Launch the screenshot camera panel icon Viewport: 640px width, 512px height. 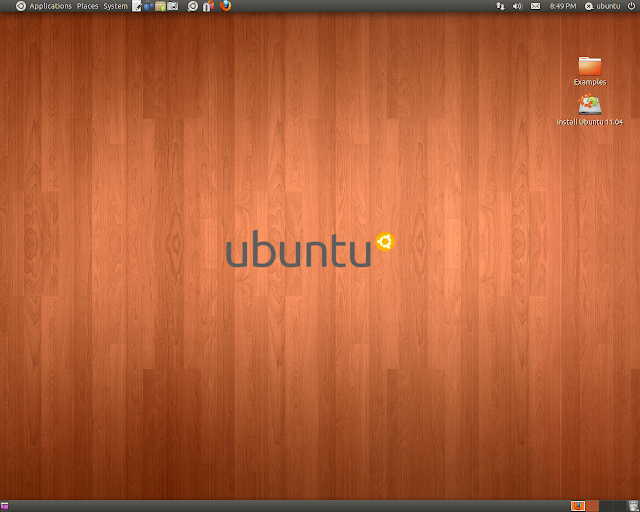click(173, 6)
